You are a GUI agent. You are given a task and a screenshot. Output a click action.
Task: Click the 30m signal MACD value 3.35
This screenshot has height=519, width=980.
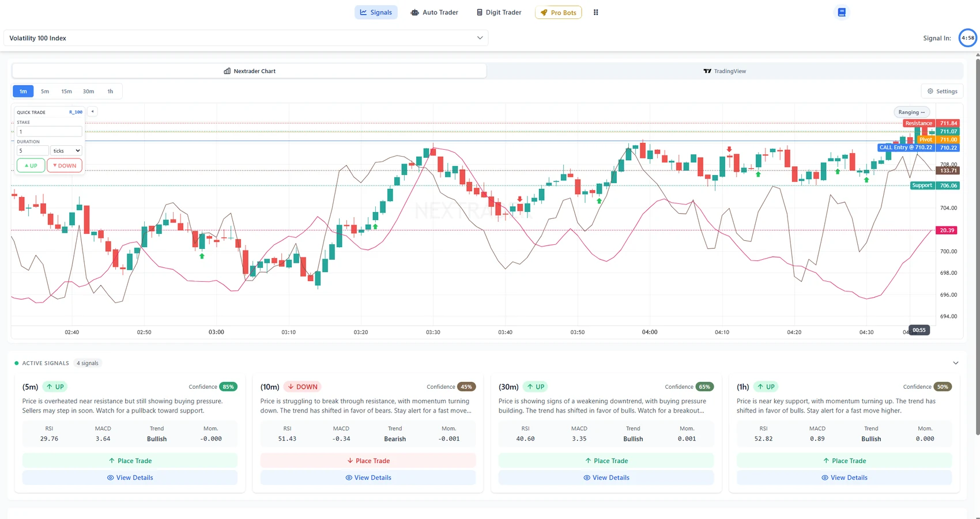[579, 439]
